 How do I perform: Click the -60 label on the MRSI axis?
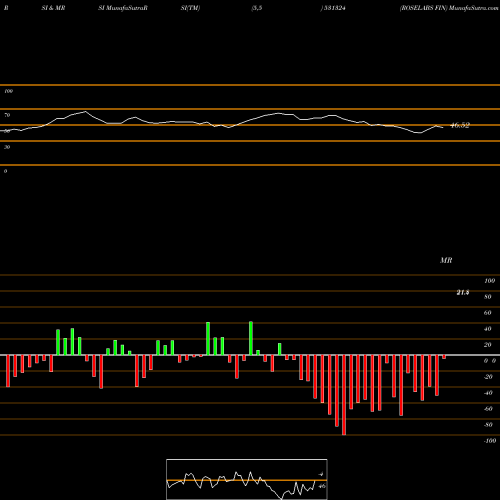(488, 409)
